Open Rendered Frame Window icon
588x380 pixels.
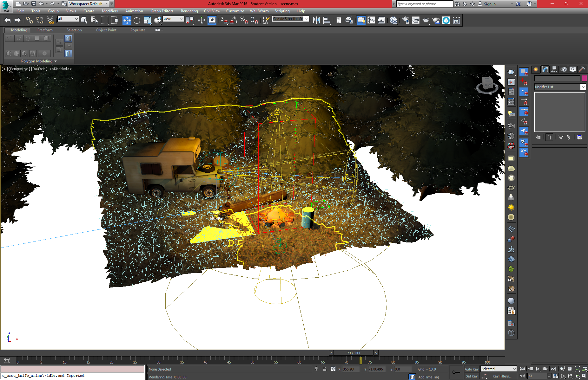tap(416, 21)
